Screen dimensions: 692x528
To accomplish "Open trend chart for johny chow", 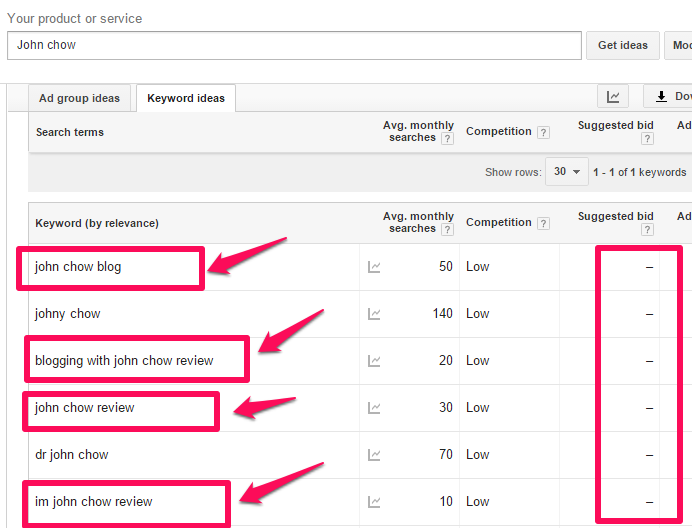I will pos(374,314).
